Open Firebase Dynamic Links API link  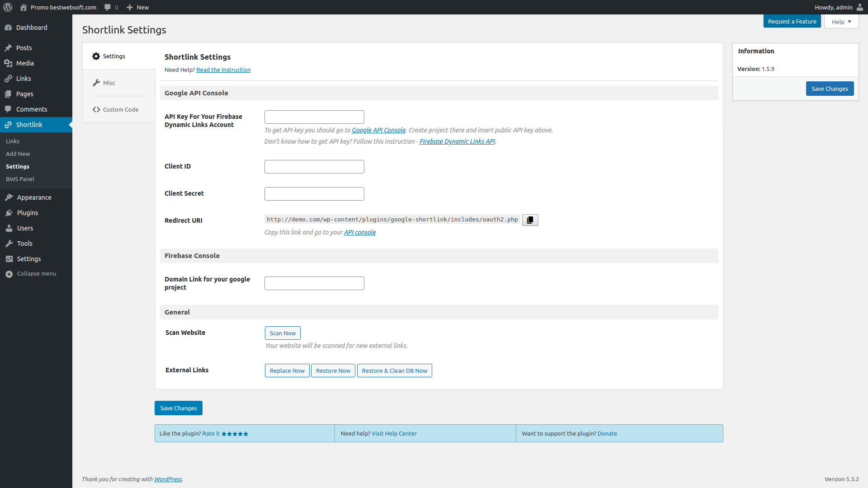(457, 141)
